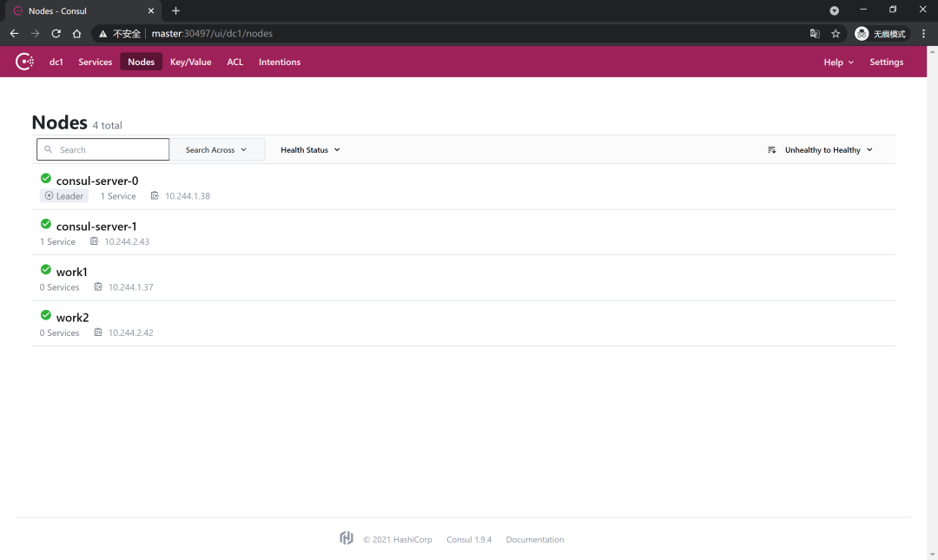Click the scroll-up arrow of the page scrollbar

pos(933,51)
